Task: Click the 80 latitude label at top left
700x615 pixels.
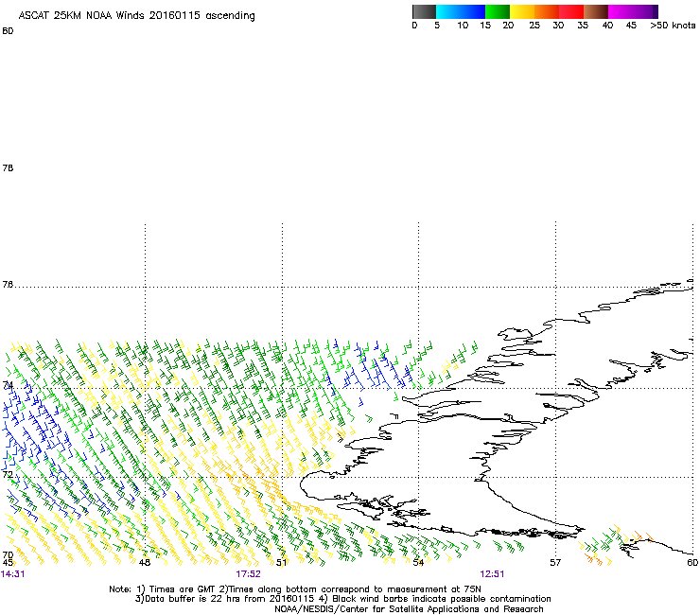Action: (8, 31)
